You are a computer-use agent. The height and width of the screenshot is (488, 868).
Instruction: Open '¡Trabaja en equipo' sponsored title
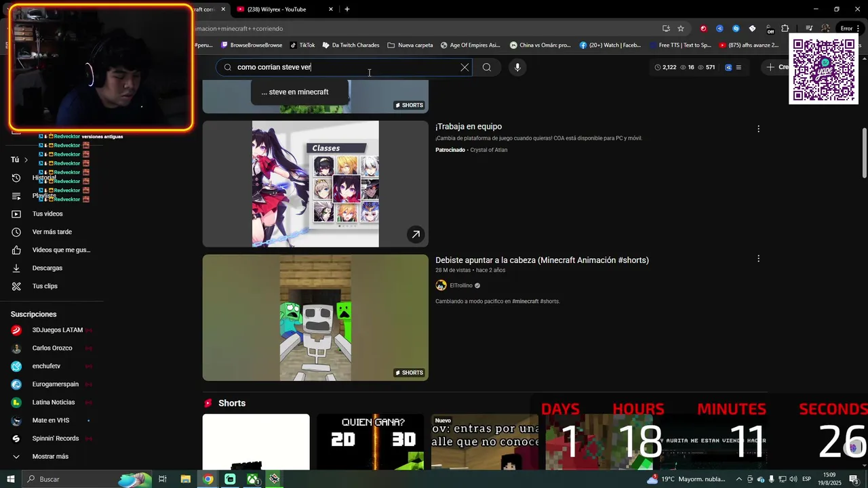(x=469, y=127)
